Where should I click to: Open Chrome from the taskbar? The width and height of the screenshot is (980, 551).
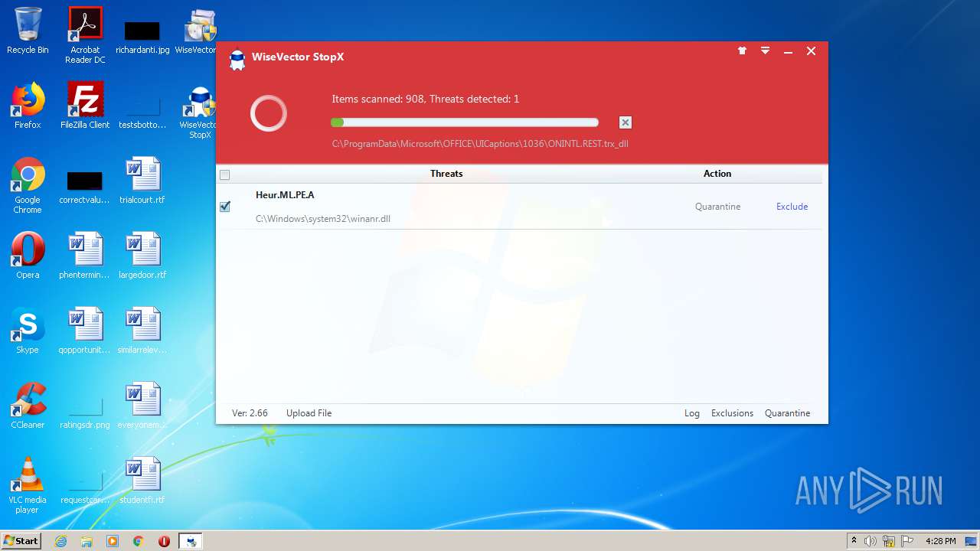pos(139,541)
